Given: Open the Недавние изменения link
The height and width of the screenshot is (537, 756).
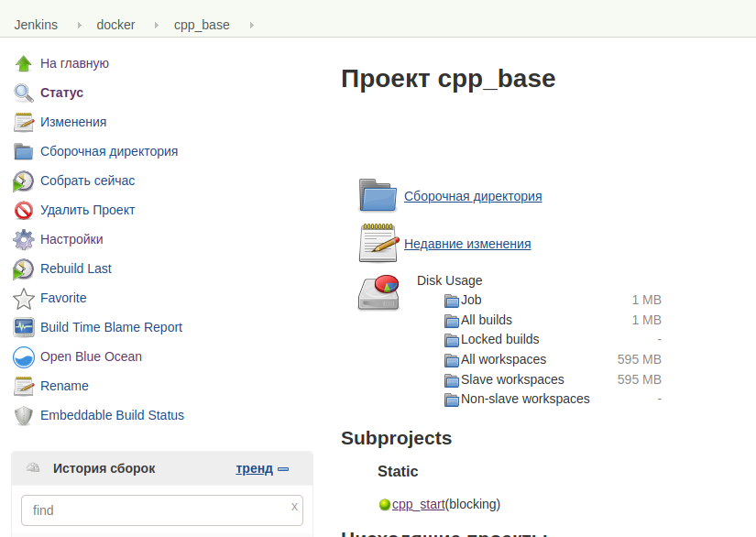Looking at the screenshot, I should click(x=467, y=244).
